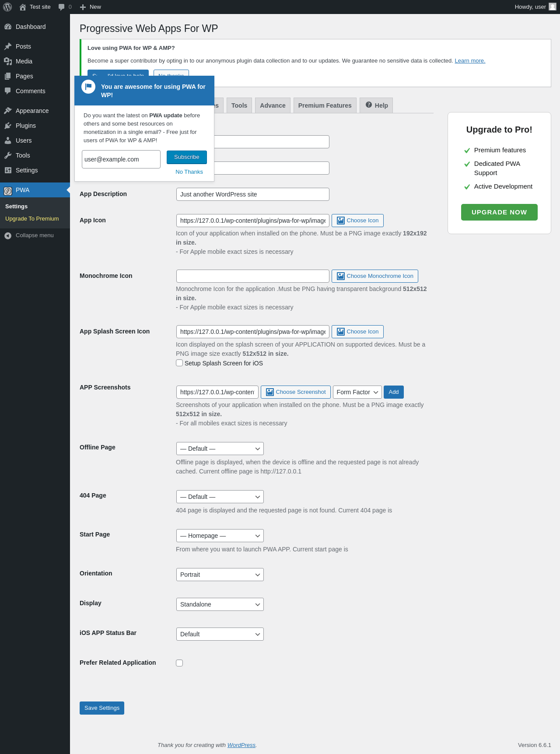Expand the iOS APP Status Bar dropdown
Screen dimensions: 560x754
coord(220,634)
